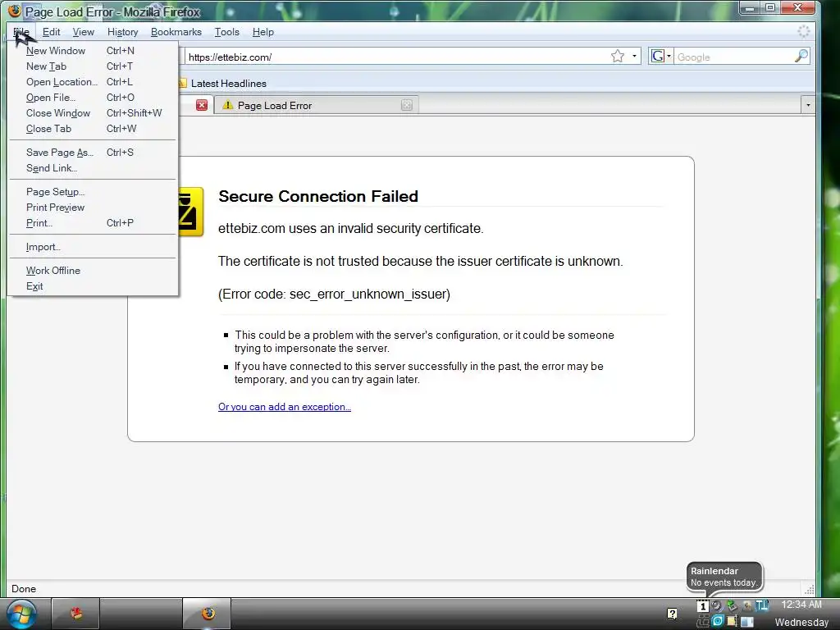This screenshot has width=840, height=630.
Task: Click the green arrow tray icon
Action: [x=732, y=606]
